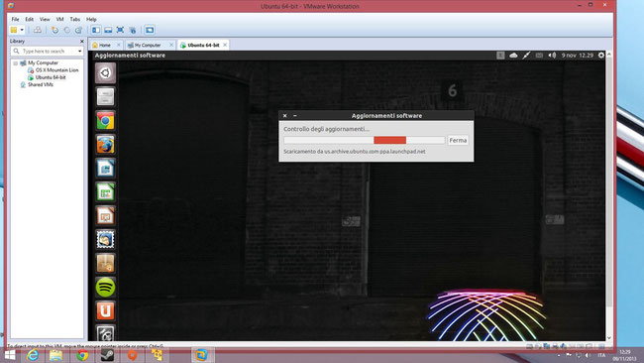Screen dimensions: 644x363
Task: Take a snapshot of the VM
Action: click(x=54, y=30)
